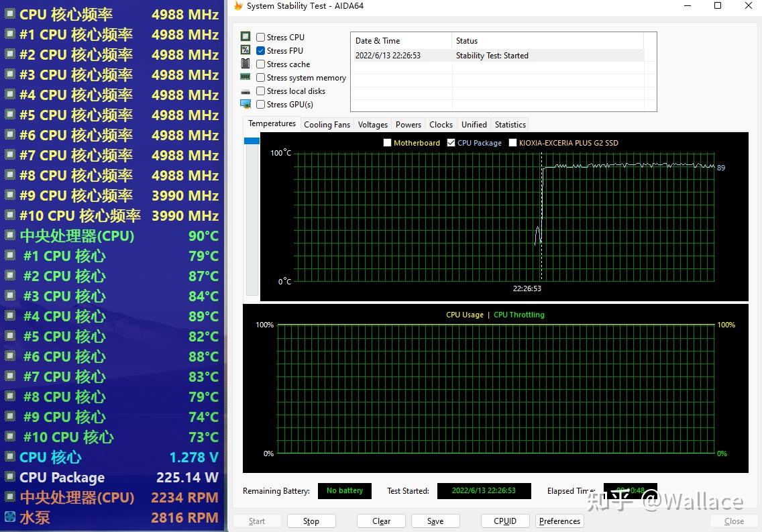Screen dimensions: 762x532
Task: Click the Clear button
Action: [381, 521]
